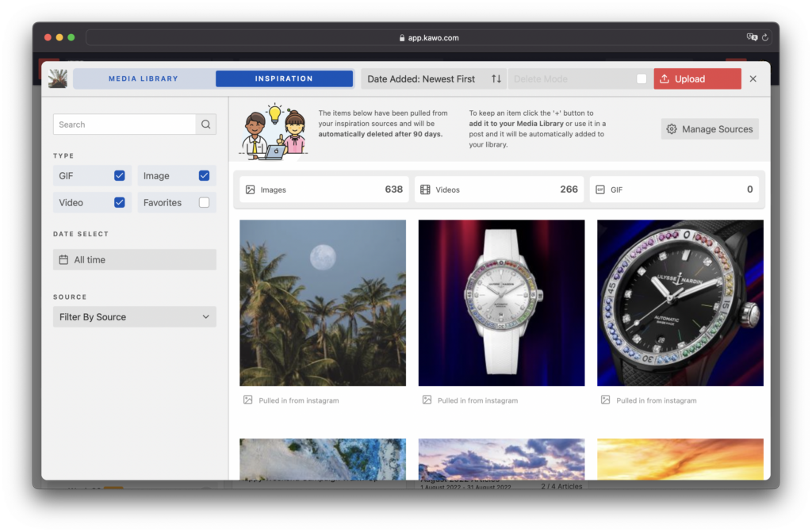Click the SOURCE section heading
This screenshot has height=532, width=812.
[70, 297]
